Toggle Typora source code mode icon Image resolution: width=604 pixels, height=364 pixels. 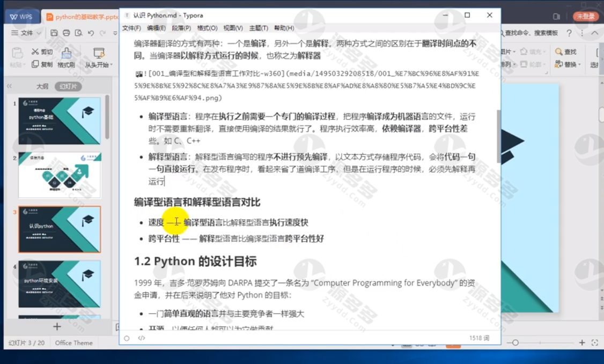tap(142, 338)
